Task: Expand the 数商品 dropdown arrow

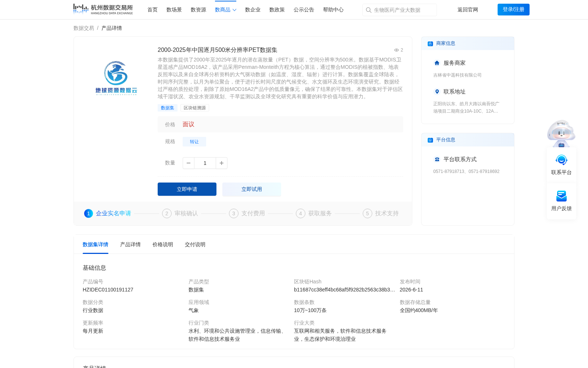Action: [x=234, y=10]
